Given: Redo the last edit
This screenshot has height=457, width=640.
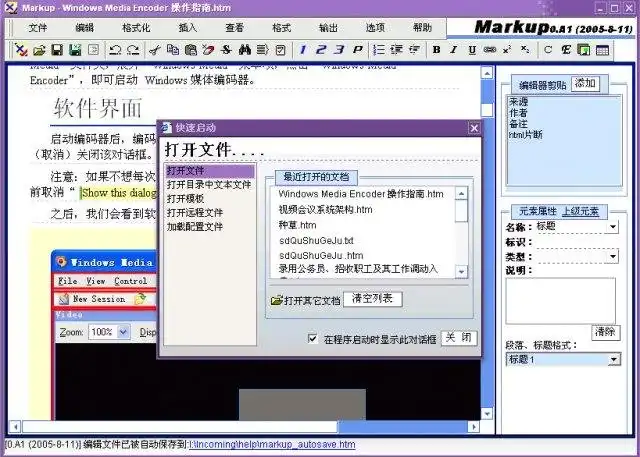Looking at the screenshot, I should point(133,50).
